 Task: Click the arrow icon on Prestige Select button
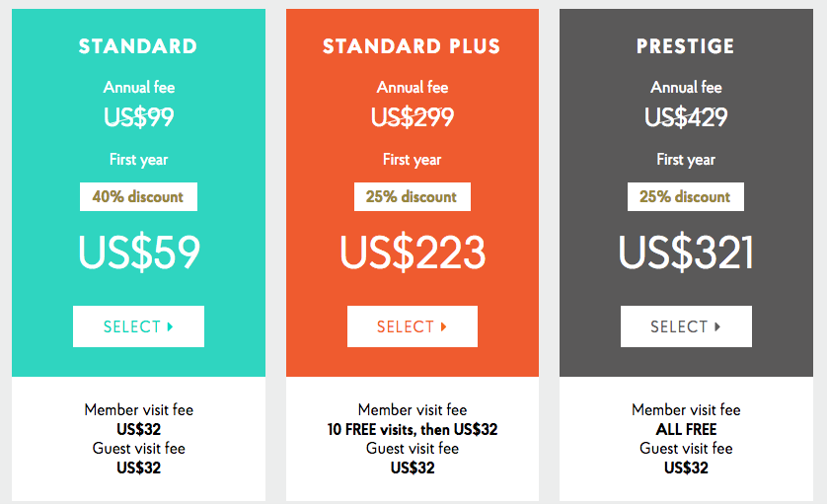[717, 326]
